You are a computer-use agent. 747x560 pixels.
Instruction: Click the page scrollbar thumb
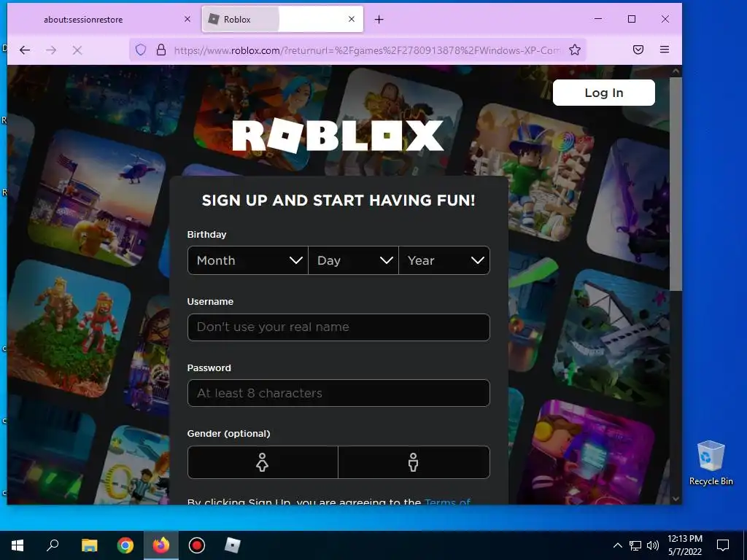coord(676,183)
